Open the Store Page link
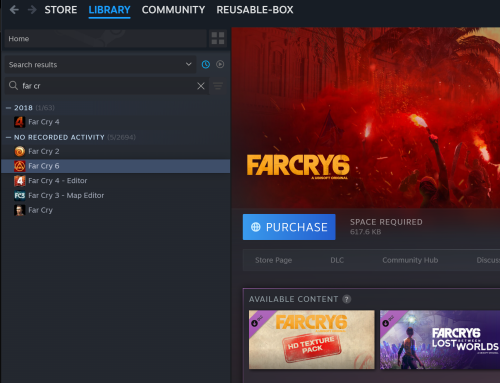 click(x=273, y=260)
